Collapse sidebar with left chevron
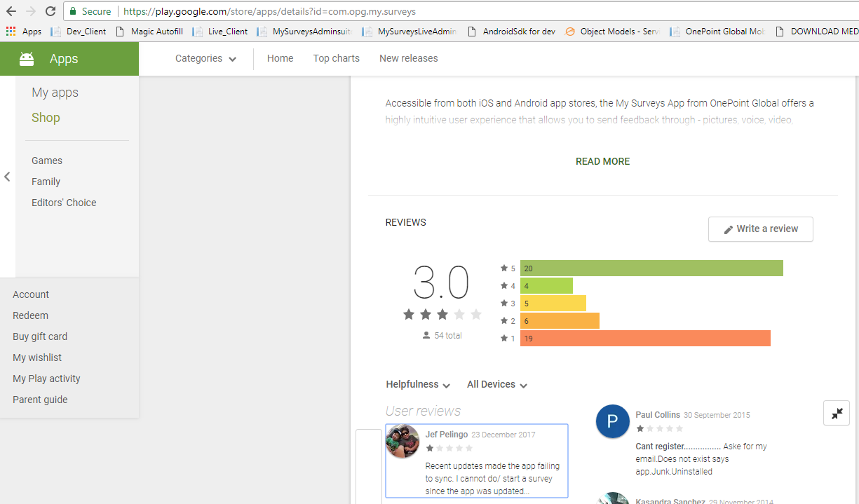The width and height of the screenshot is (859, 504). [x=7, y=177]
